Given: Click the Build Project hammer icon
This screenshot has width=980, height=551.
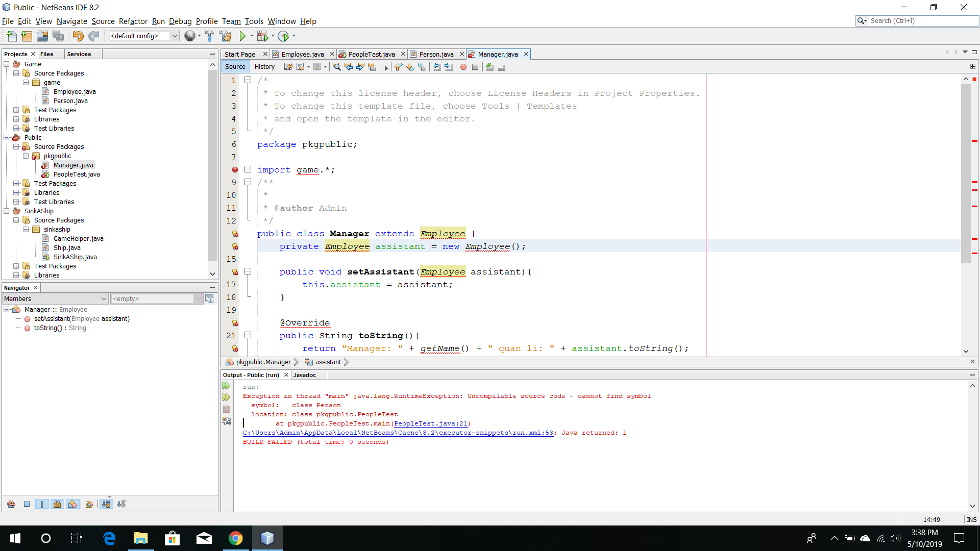Looking at the screenshot, I should pos(209,36).
